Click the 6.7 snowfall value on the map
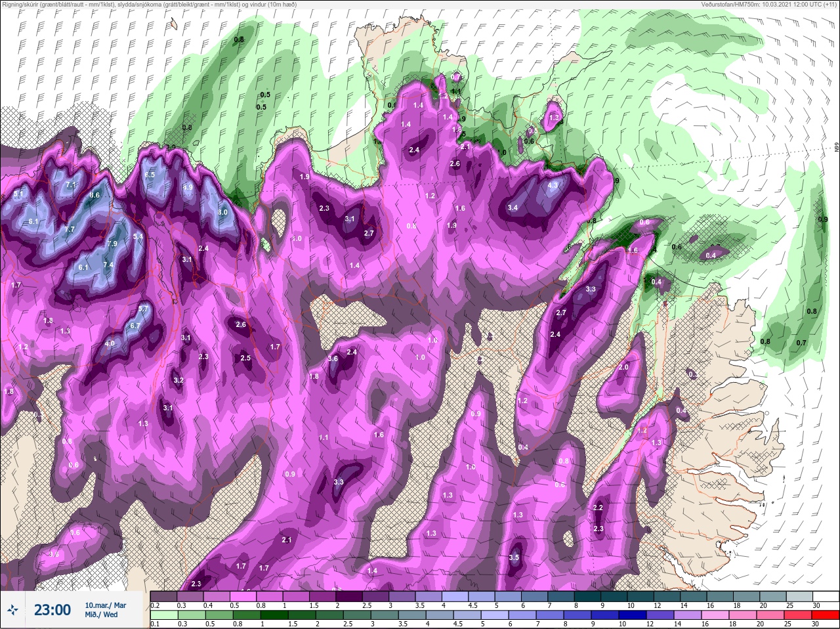Screen dimensions: 840x629 click(135, 326)
